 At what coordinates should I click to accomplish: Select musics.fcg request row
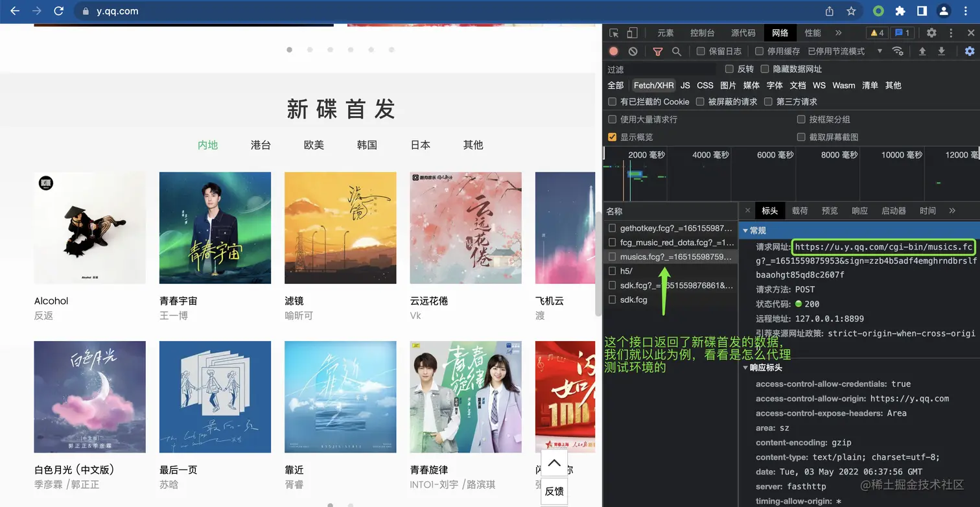pyautogui.click(x=670, y=257)
